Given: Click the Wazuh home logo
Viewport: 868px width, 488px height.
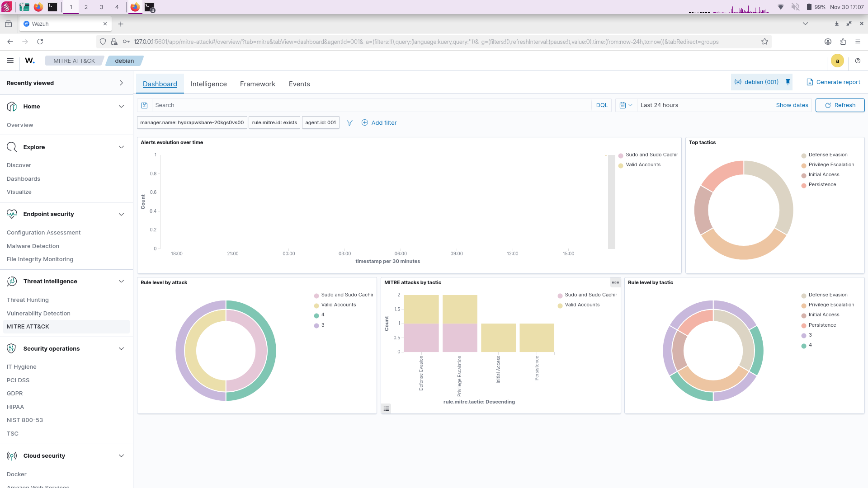Looking at the screenshot, I should 30,61.
